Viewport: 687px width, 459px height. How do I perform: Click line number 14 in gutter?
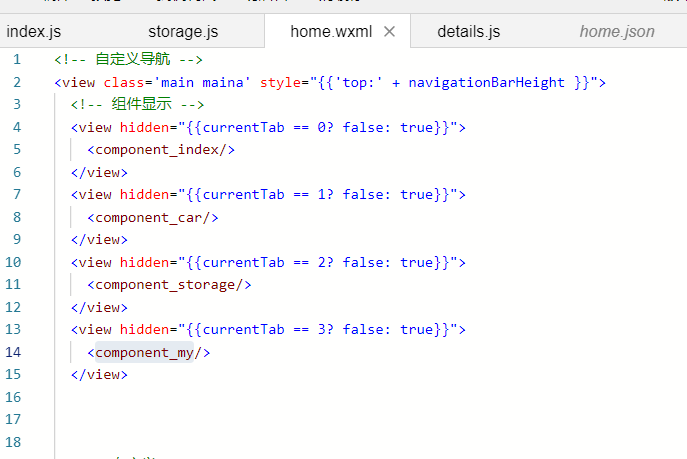click(13, 352)
